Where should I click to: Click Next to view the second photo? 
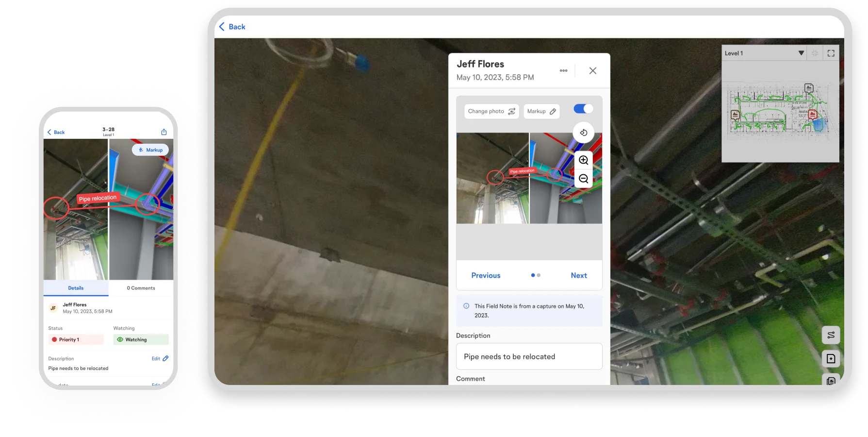tap(578, 275)
